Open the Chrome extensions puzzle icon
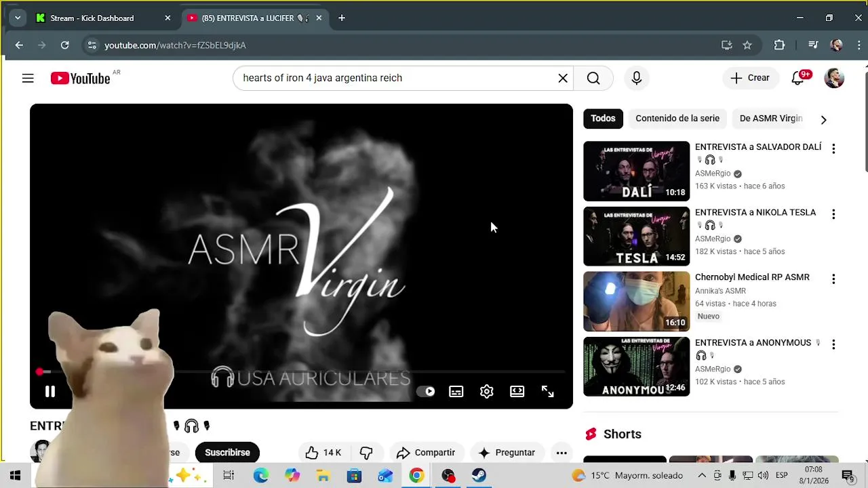Viewport: 868px width, 488px height. click(x=779, y=45)
